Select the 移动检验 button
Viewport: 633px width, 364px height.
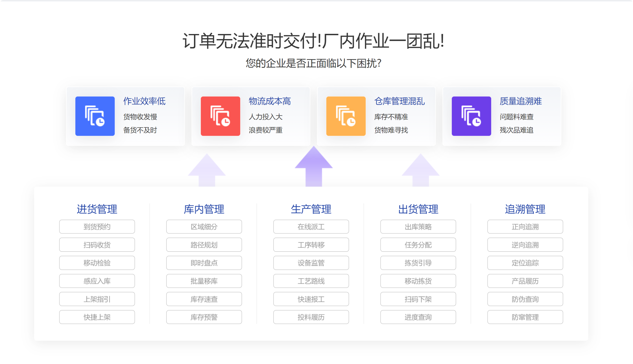pos(97,263)
